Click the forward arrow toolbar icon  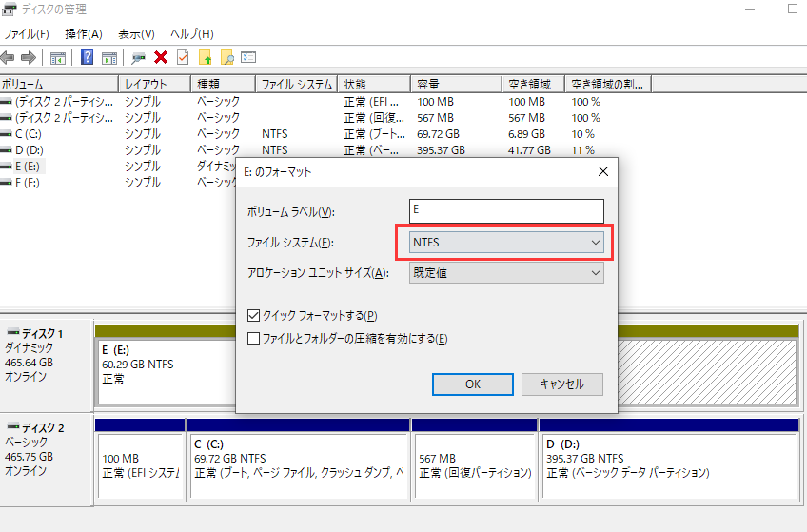point(28,57)
